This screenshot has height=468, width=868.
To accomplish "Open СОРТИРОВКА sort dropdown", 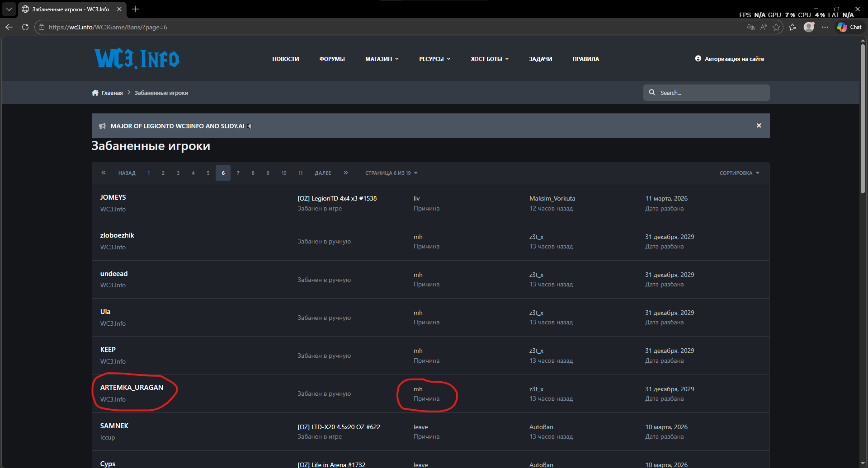I will tap(740, 173).
